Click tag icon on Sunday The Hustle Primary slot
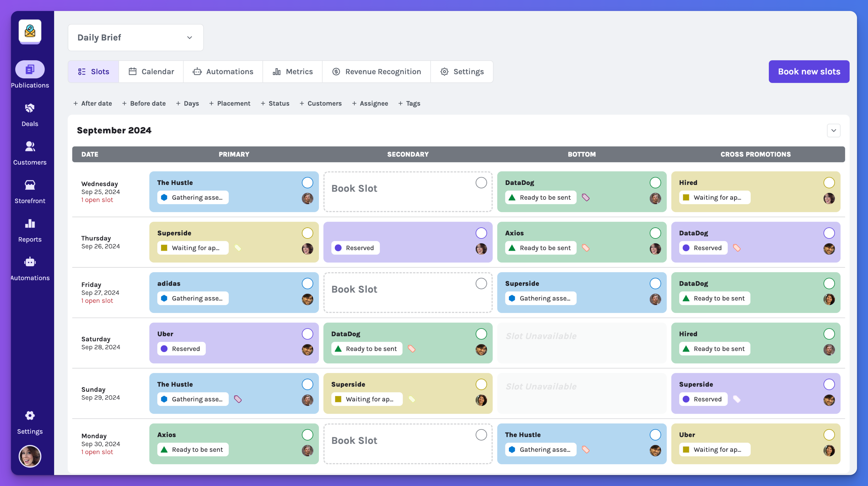868x486 pixels. click(x=238, y=400)
